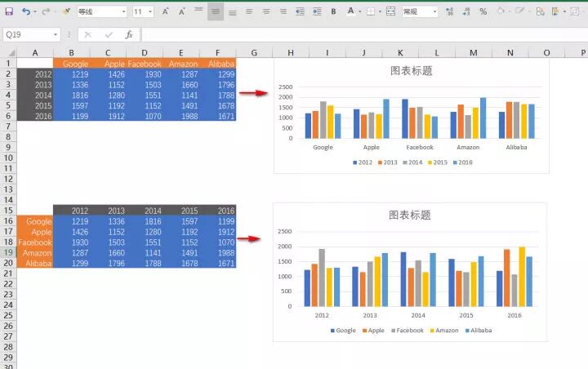Select column M header
This screenshot has width=588, height=369.
[x=474, y=53]
